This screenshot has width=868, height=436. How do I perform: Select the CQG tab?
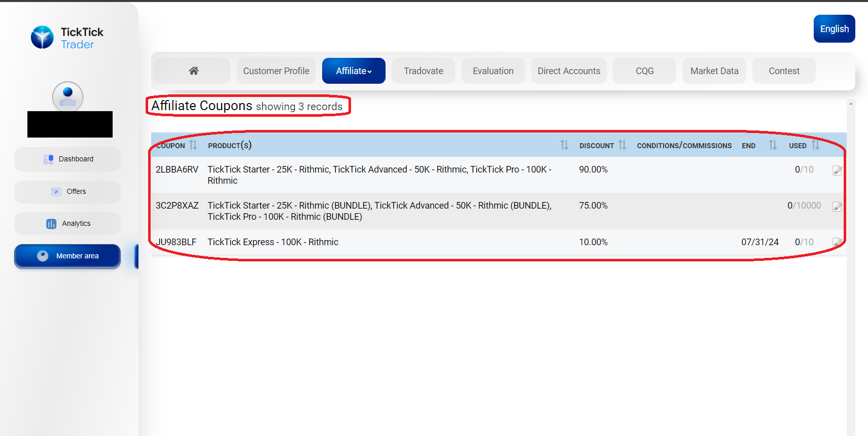click(x=644, y=71)
